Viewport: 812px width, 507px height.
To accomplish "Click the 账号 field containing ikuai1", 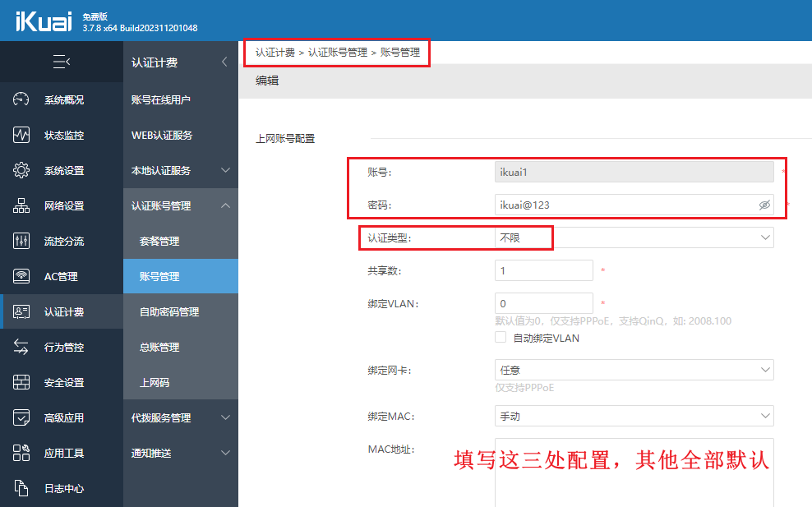I will click(634, 172).
